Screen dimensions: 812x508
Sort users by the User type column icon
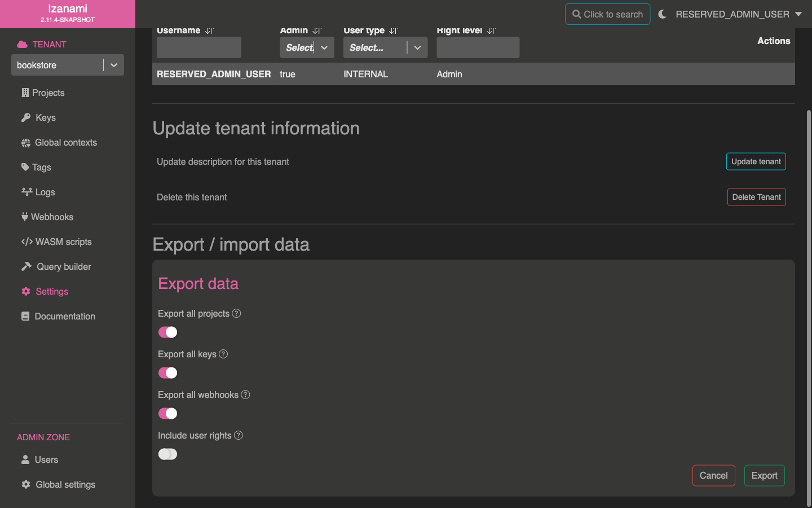pyautogui.click(x=393, y=31)
